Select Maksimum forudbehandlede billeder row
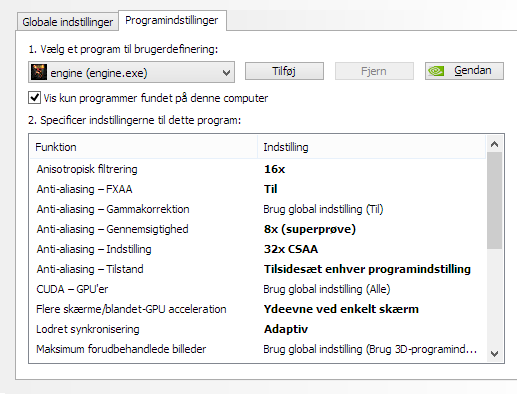The image size is (517, 400). pyautogui.click(x=258, y=349)
